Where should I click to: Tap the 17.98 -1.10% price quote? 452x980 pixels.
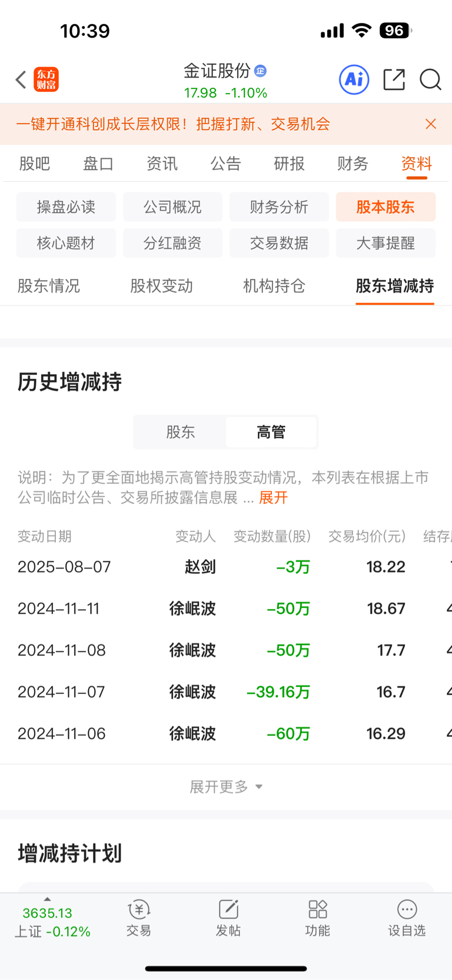click(x=225, y=93)
